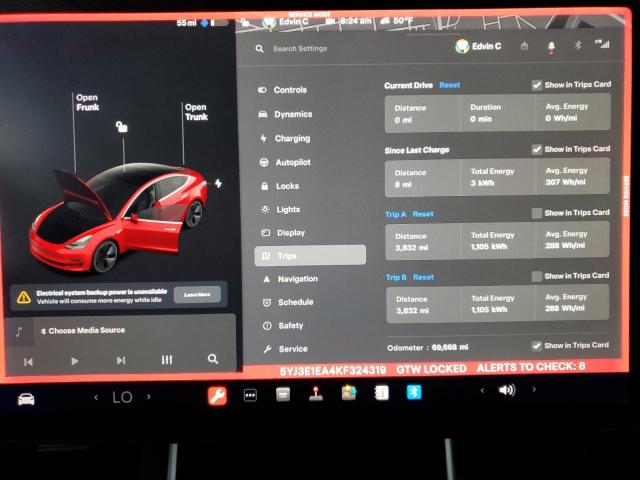Image resolution: width=640 pixels, height=480 pixels.
Task: Open the Bluetooth app in the dock
Action: (x=414, y=392)
